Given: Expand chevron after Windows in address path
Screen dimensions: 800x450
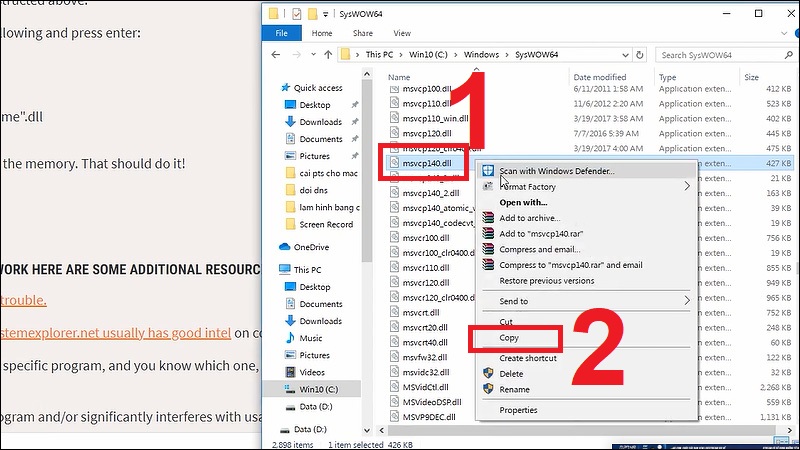Looking at the screenshot, I should click(x=507, y=55).
